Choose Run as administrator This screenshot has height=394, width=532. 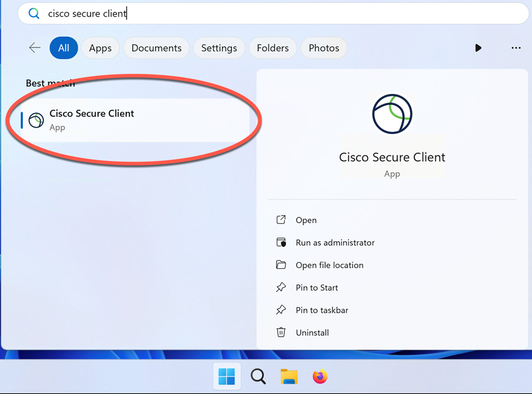click(x=335, y=243)
